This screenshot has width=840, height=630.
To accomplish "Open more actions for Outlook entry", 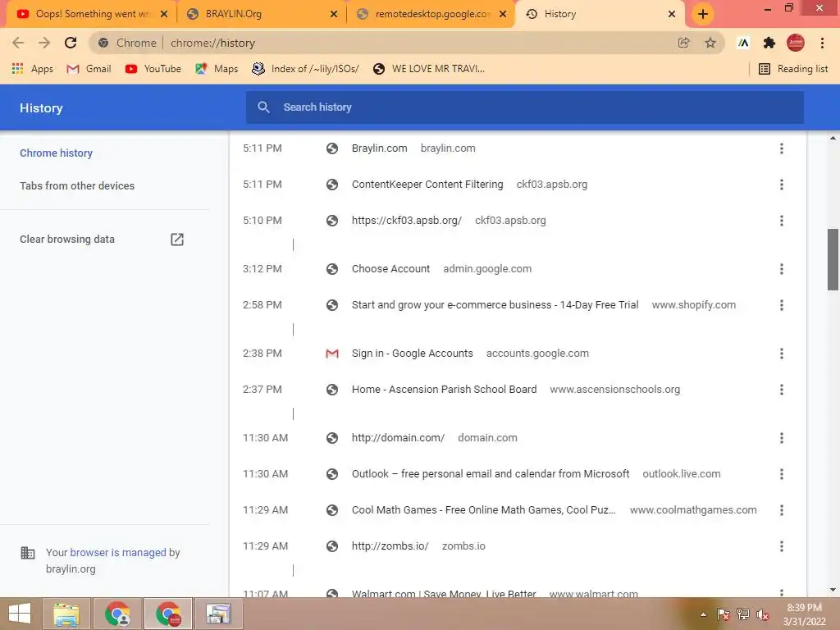I will [782, 474].
